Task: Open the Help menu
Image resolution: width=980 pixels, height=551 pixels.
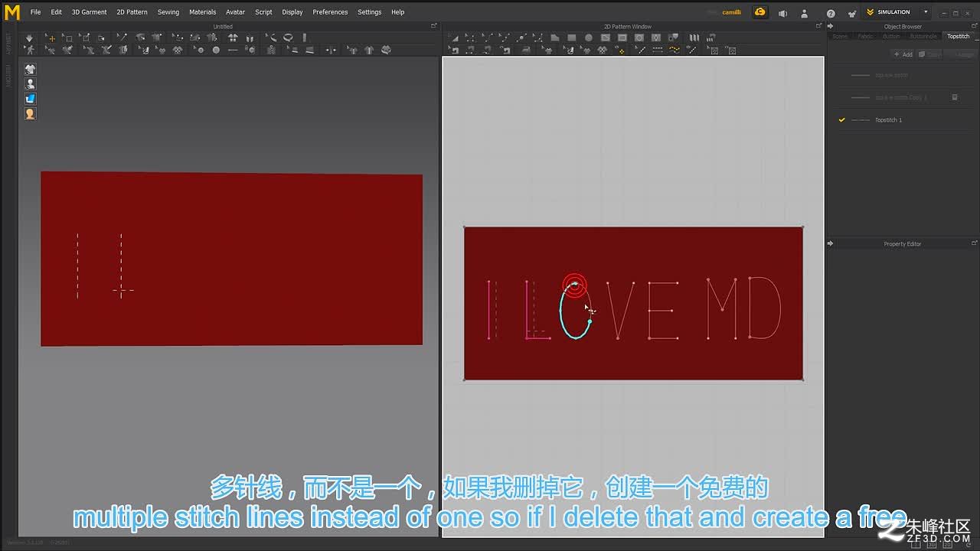Action: pyautogui.click(x=397, y=12)
